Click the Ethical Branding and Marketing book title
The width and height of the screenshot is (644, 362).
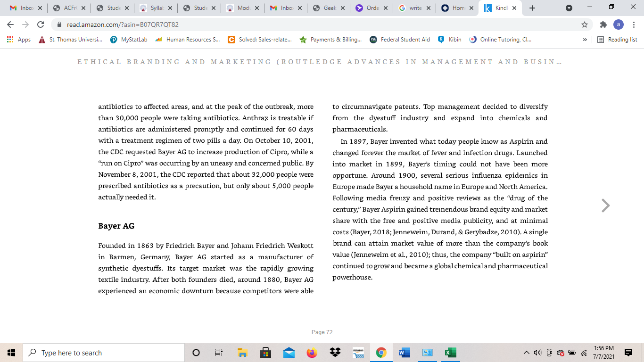319,62
